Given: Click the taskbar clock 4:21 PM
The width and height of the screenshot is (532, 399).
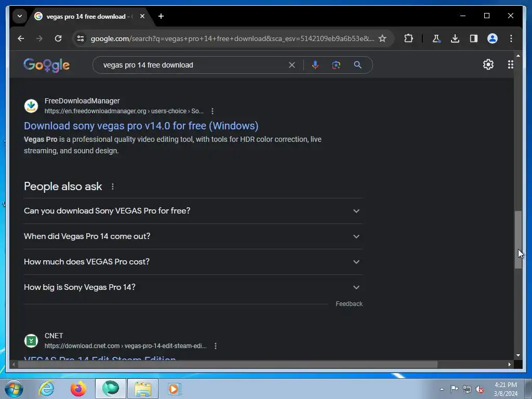Looking at the screenshot, I should pos(506,389).
